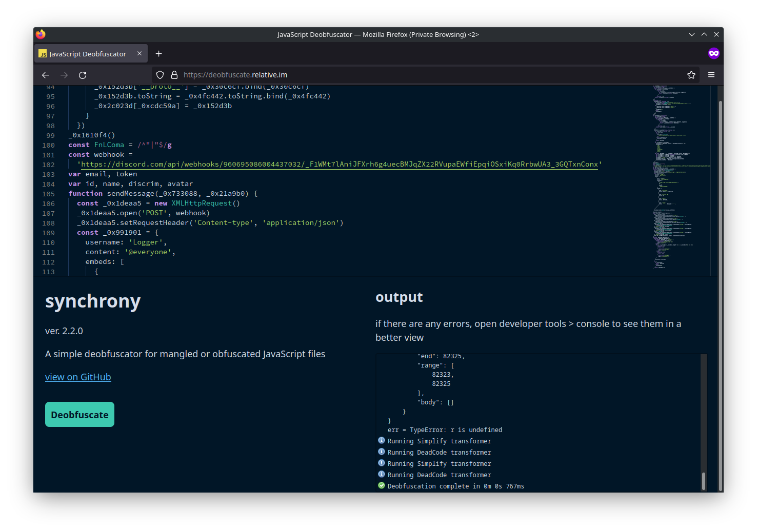Screen dimensions: 757x532
Task: Click the padlock site security icon
Action: click(x=174, y=75)
